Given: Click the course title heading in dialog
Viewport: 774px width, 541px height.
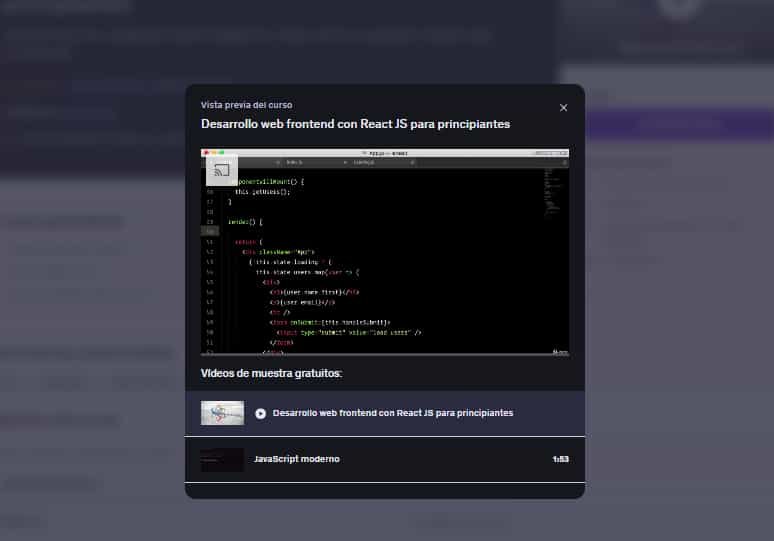Looking at the screenshot, I should (355, 124).
